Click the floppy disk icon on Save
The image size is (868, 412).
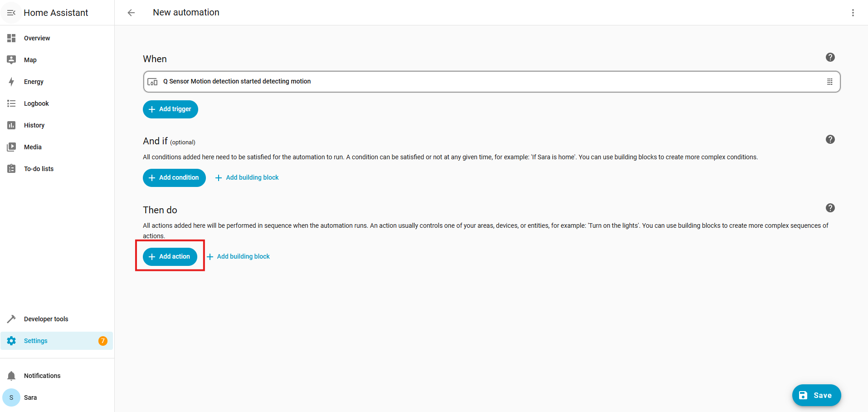point(803,395)
